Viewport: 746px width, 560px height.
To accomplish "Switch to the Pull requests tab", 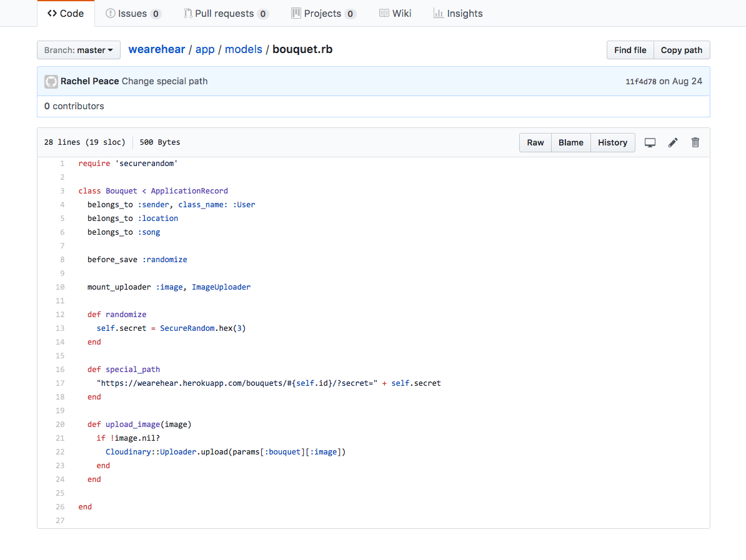I will [x=226, y=13].
